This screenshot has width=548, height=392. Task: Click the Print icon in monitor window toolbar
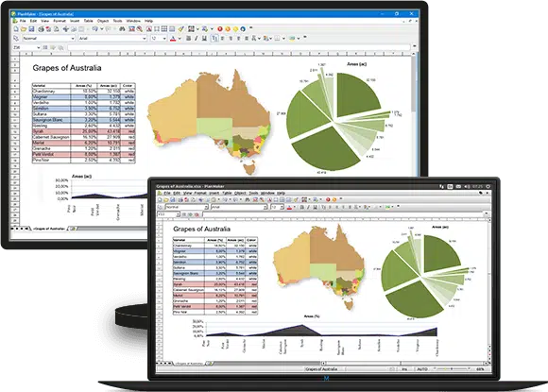pyautogui.click(x=42, y=29)
